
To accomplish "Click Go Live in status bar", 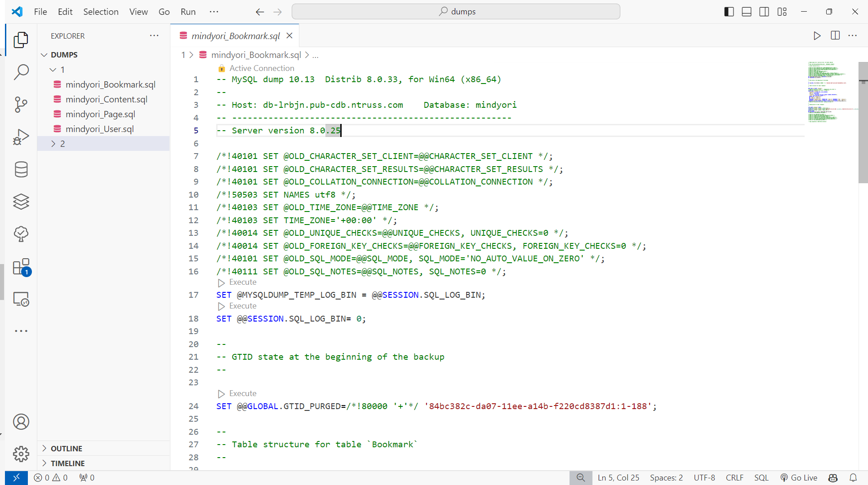I will point(799,478).
